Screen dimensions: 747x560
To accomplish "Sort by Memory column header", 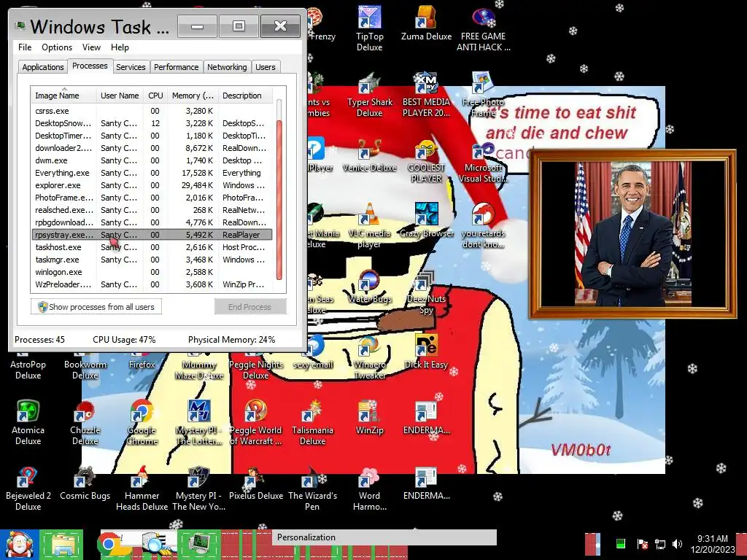I will click(x=193, y=96).
